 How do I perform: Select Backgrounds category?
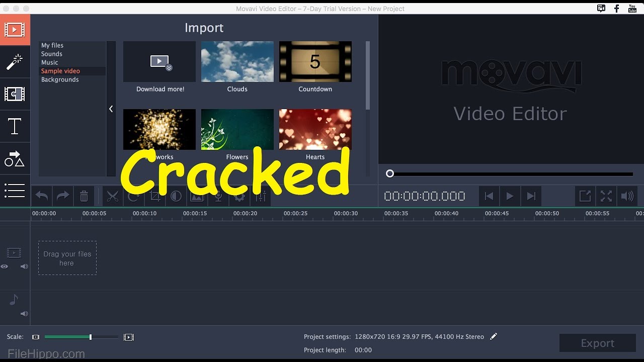click(x=60, y=79)
